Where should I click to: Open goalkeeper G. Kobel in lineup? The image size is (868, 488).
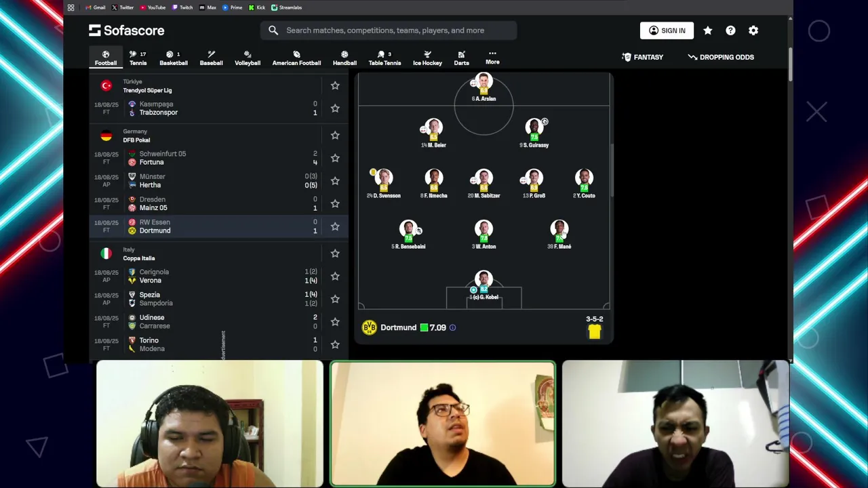(484, 286)
